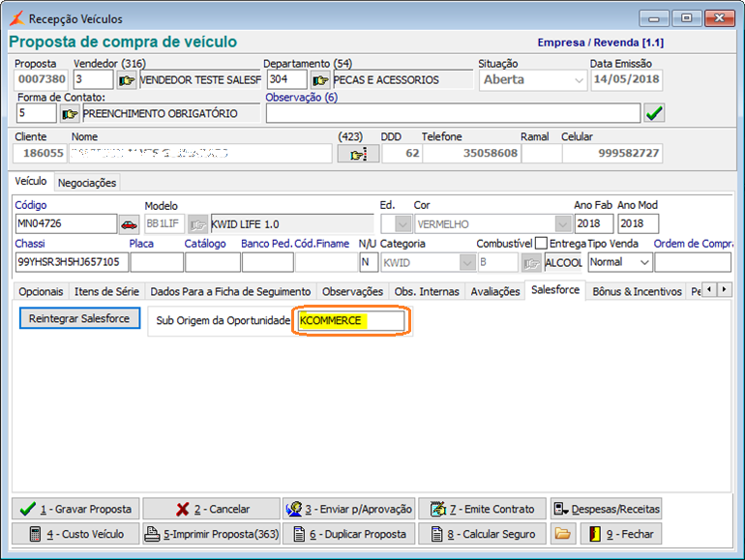Switch to the Negociações tab

[87, 183]
